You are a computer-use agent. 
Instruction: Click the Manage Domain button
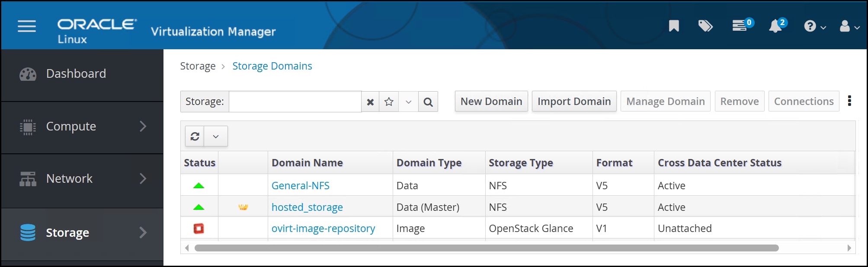click(x=665, y=101)
